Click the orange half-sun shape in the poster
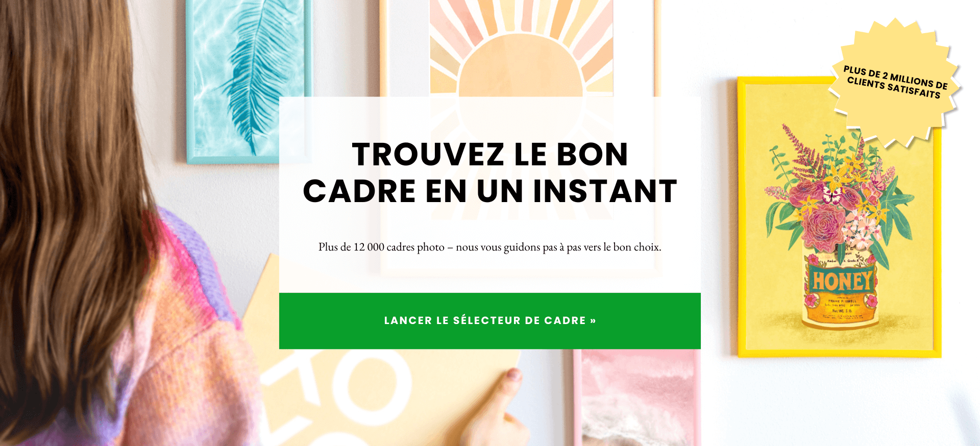This screenshot has width=980, height=446. click(x=521, y=65)
